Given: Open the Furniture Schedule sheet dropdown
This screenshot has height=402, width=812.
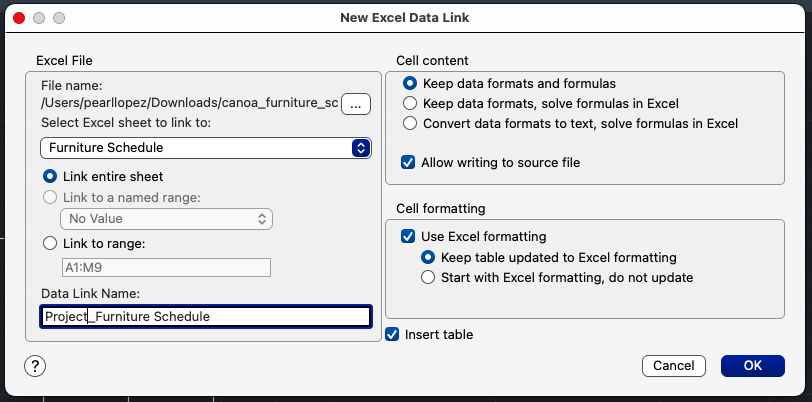Looking at the screenshot, I should pyautogui.click(x=205, y=147).
